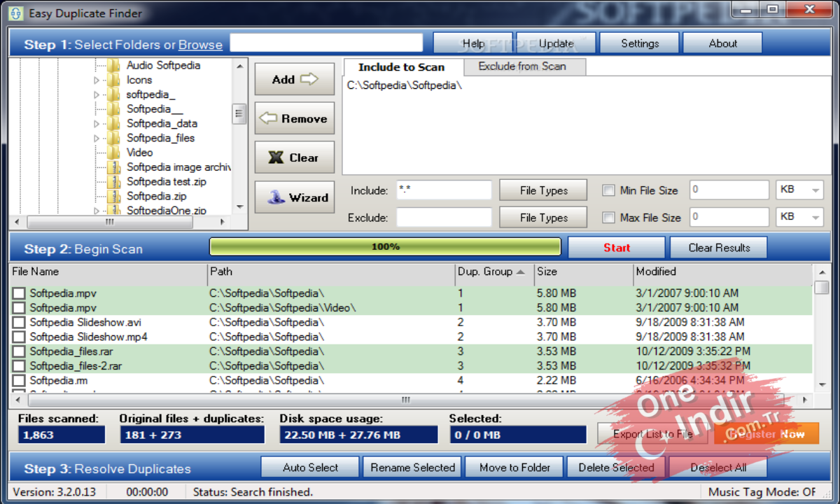Check the Softpedia_files.rar checkbox
The image size is (840, 504).
click(19, 351)
